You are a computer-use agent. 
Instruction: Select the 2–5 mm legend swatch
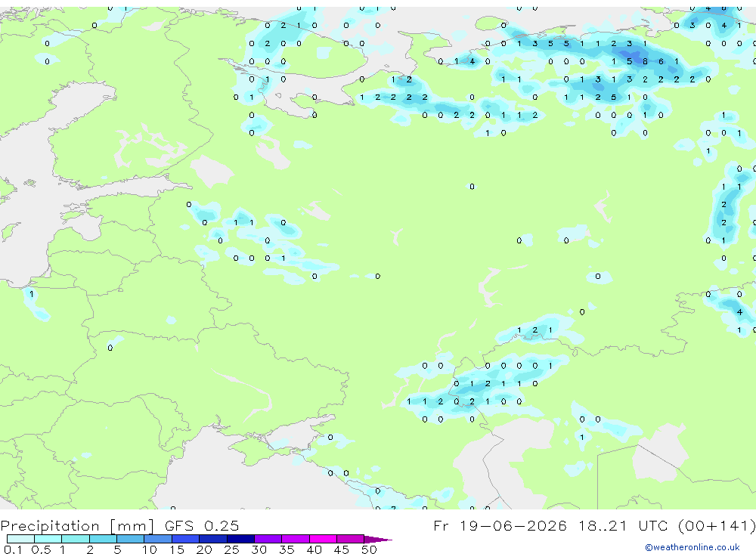point(103,539)
